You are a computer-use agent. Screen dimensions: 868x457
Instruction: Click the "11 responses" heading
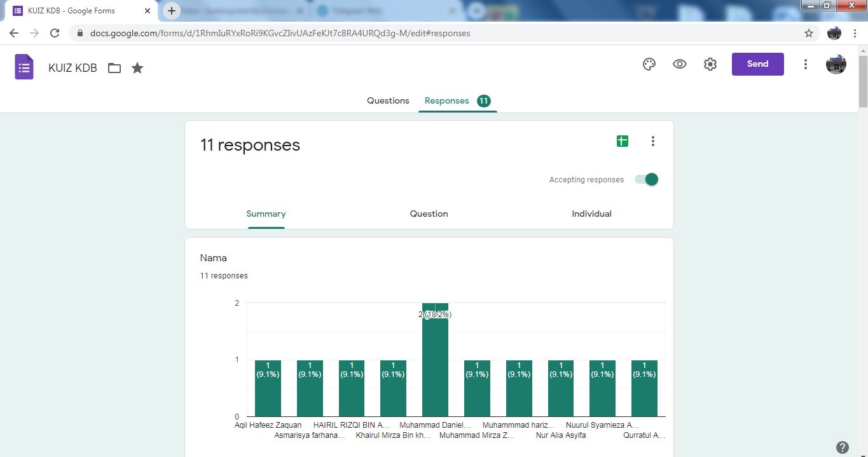pyautogui.click(x=250, y=145)
